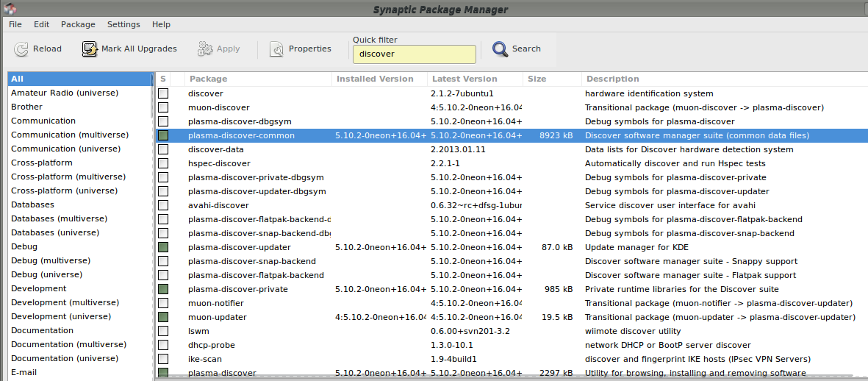Click installed status icon for muon-updater
The image size is (868, 381).
pos(163,317)
